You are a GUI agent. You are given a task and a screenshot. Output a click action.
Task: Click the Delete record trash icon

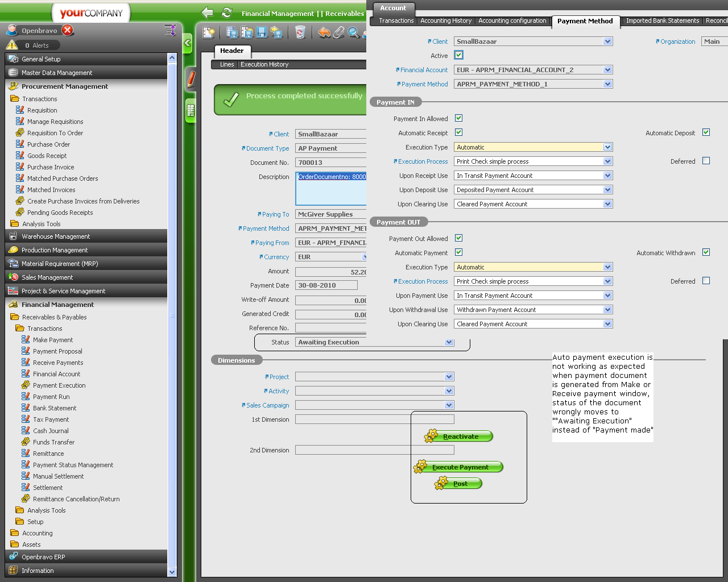[x=300, y=32]
